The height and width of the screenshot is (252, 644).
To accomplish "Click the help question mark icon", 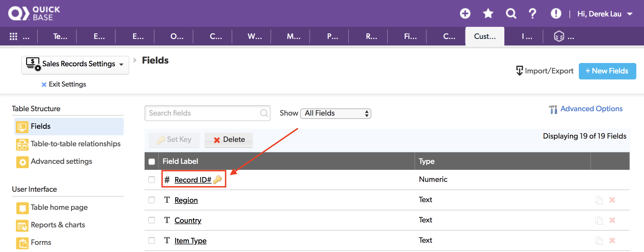I will [532, 13].
